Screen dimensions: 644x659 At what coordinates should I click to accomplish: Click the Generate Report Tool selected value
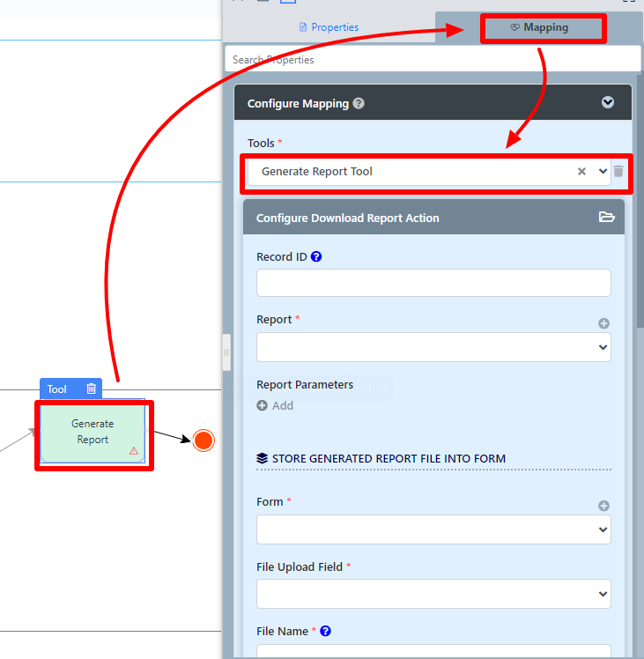pyautogui.click(x=317, y=172)
